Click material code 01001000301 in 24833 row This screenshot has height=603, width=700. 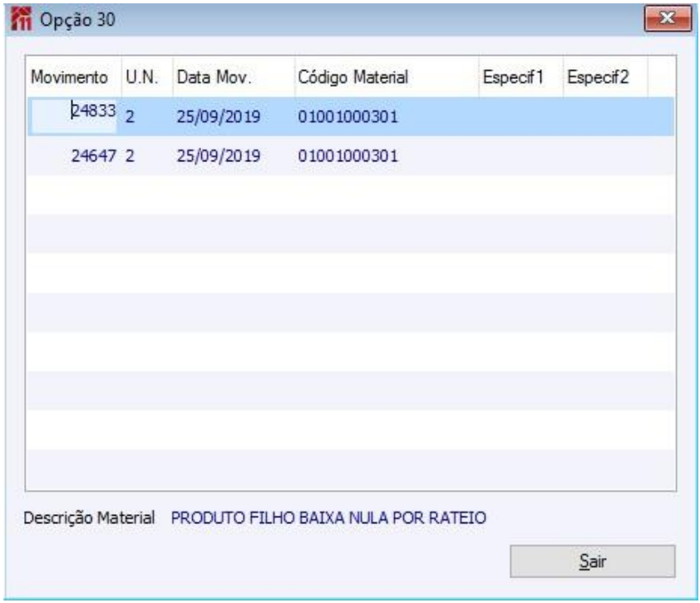[348, 116]
